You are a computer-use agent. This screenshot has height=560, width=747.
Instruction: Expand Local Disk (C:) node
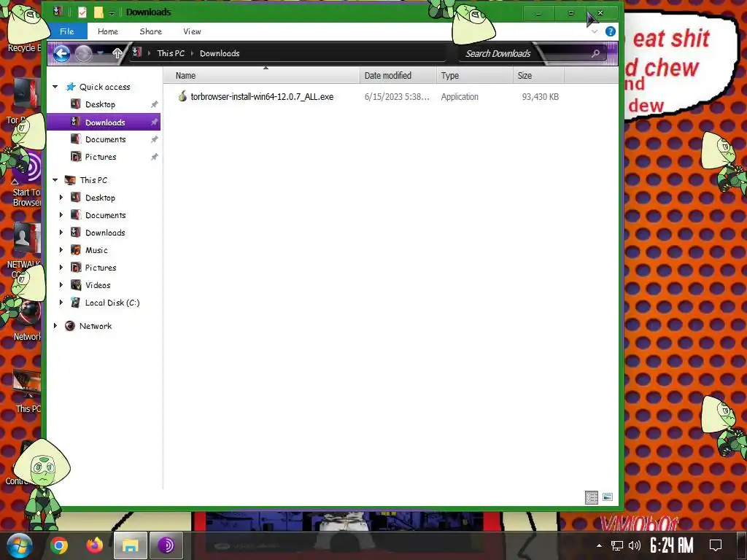tap(61, 303)
